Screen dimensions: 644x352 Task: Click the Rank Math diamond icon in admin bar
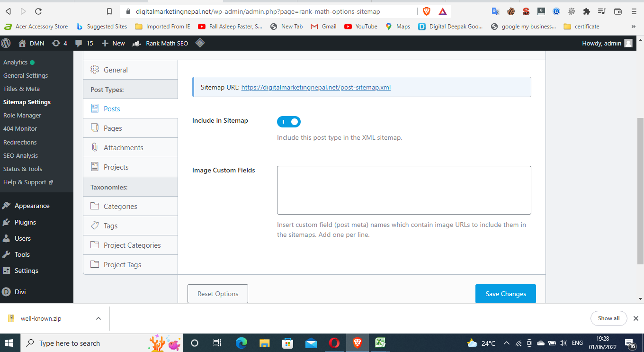[200, 43]
